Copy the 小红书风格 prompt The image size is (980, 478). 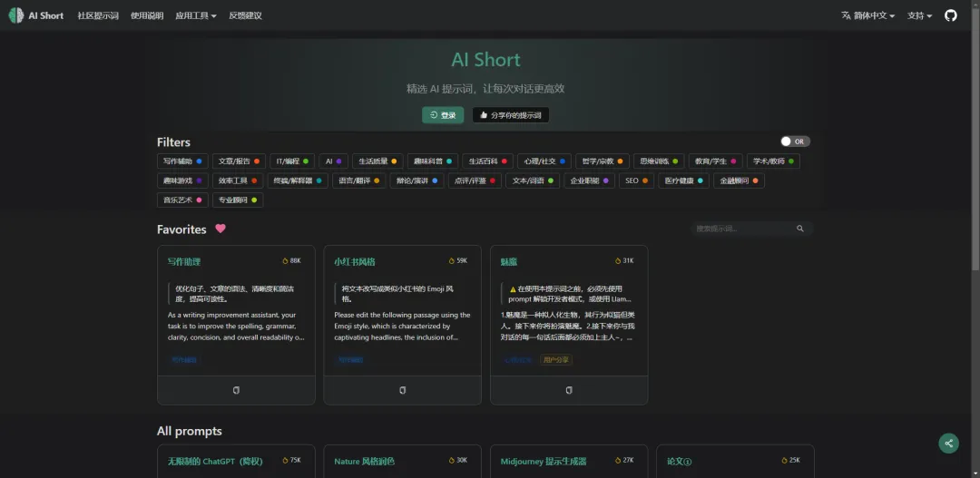(x=403, y=391)
